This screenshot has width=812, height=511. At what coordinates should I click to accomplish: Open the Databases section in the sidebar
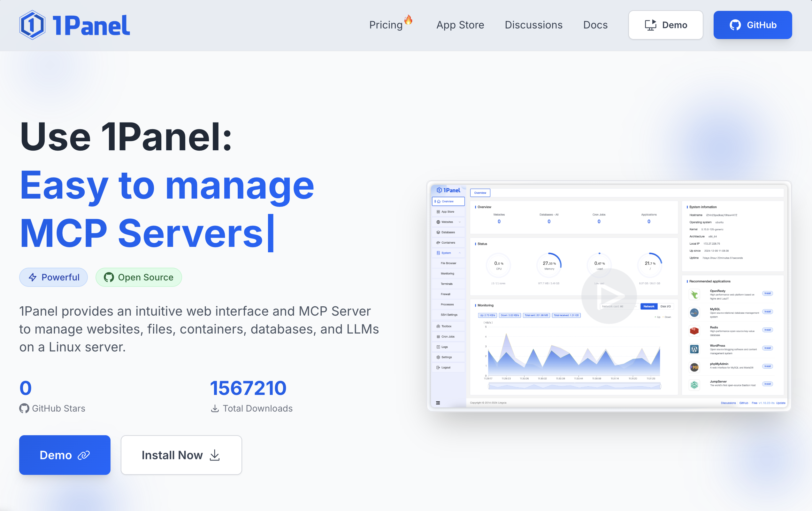tap(448, 232)
